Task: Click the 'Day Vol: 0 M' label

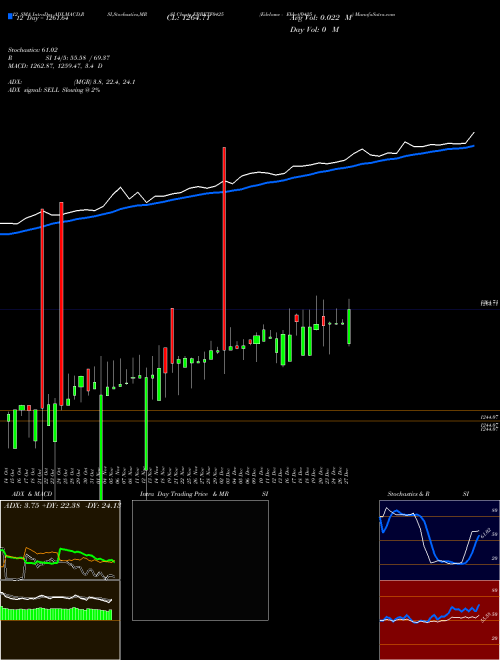Action: click(x=314, y=29)
